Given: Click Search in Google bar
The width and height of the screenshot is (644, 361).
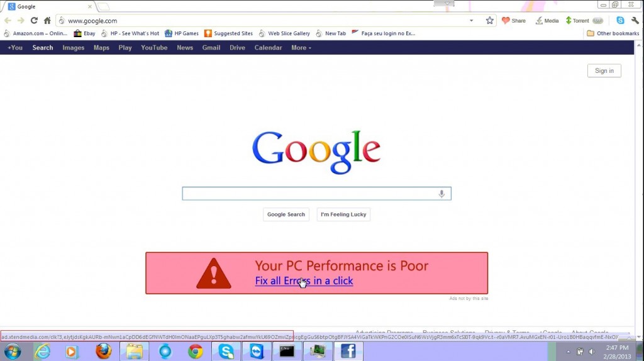Looking at the screenshot, I should [43, 48].
